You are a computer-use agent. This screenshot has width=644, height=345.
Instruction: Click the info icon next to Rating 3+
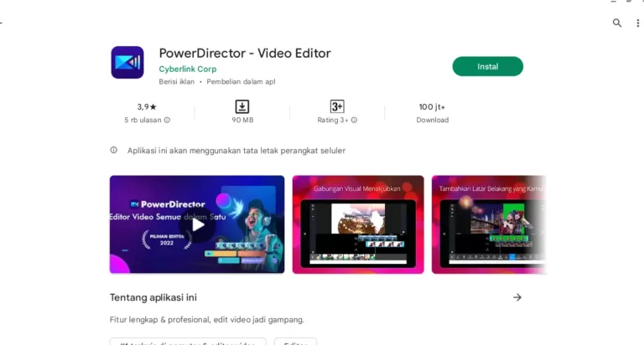click(x=354, y=121)
